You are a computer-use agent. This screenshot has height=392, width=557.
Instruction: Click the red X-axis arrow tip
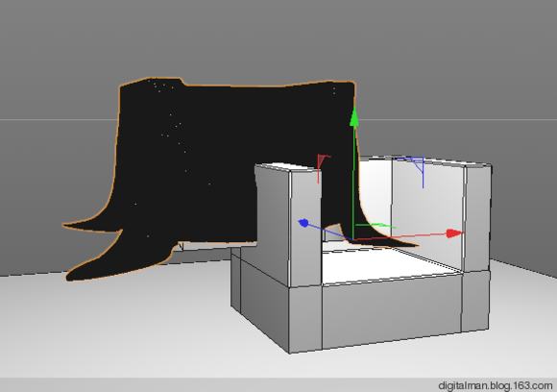tap(455, 233)
